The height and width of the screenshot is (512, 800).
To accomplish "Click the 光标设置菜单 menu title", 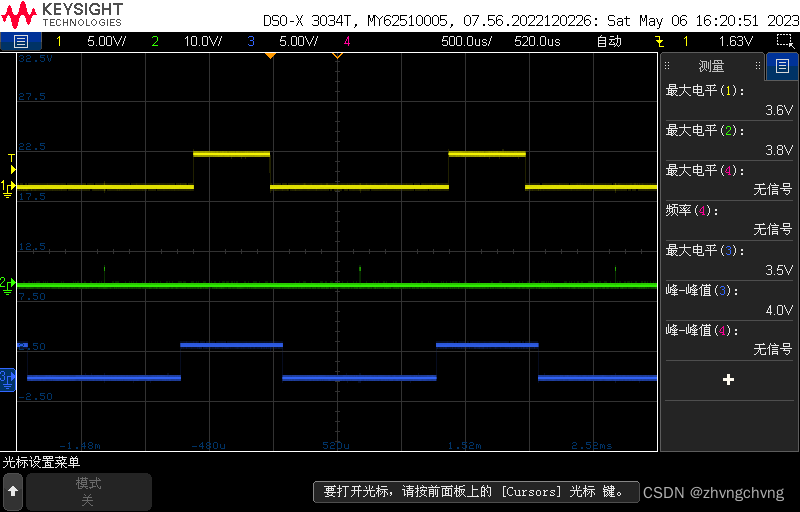I will (x=41, y=463).
